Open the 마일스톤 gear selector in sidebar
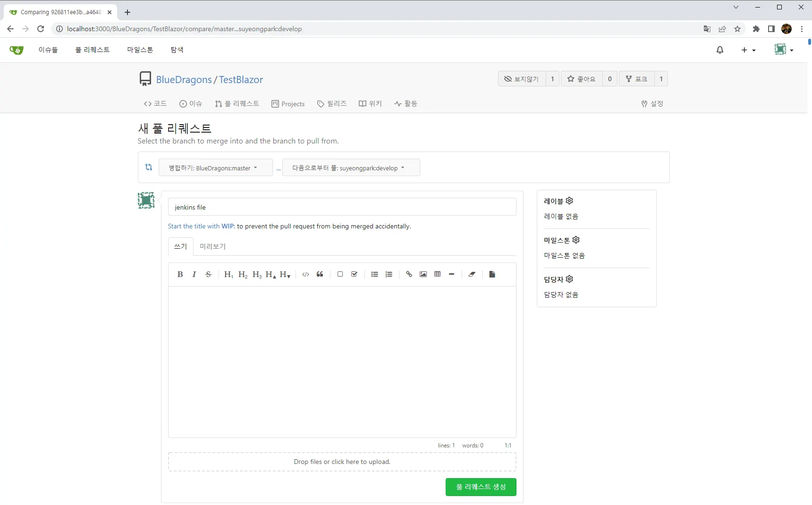The image size is (812, 505). [x=576, y=240]
